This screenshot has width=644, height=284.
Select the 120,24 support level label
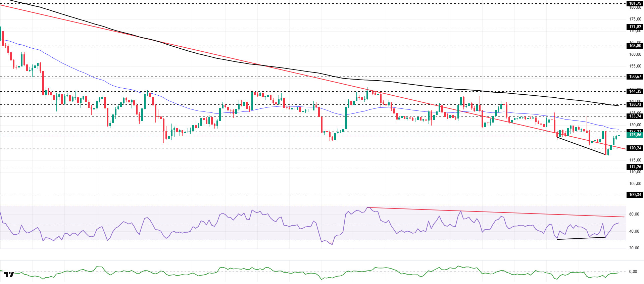[x=635, y=148]
